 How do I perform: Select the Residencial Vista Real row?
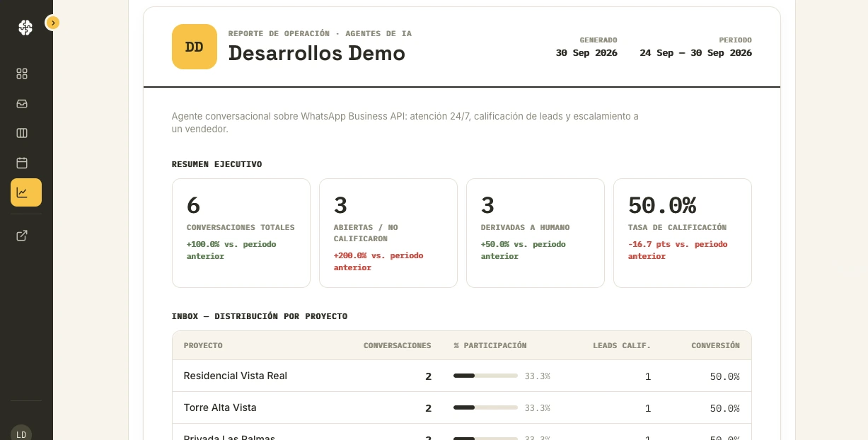[x=462, y=376]
